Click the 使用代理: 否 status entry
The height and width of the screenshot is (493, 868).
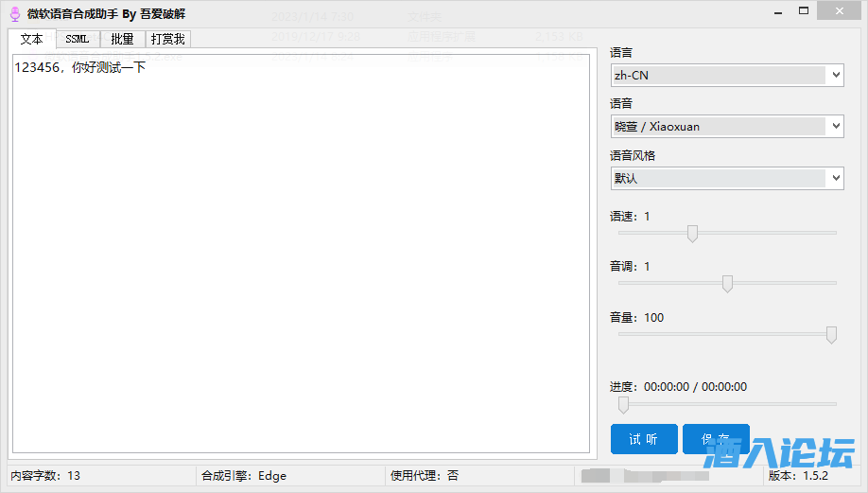(424, 476)
